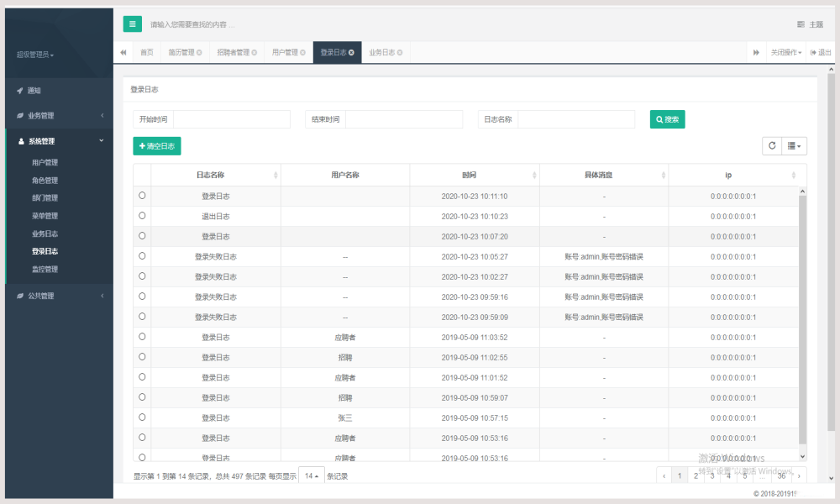This screenshot has height=504, width=840.
Task: Select the radio for the 退出日志 10:10:23 row
Action: coord(142,215)
